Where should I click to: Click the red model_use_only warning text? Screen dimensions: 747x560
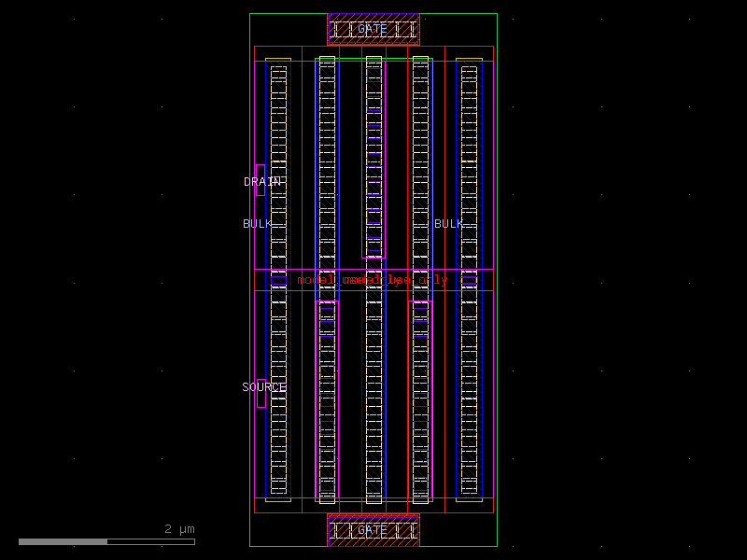pyautogui.click(x=371, y=277)
